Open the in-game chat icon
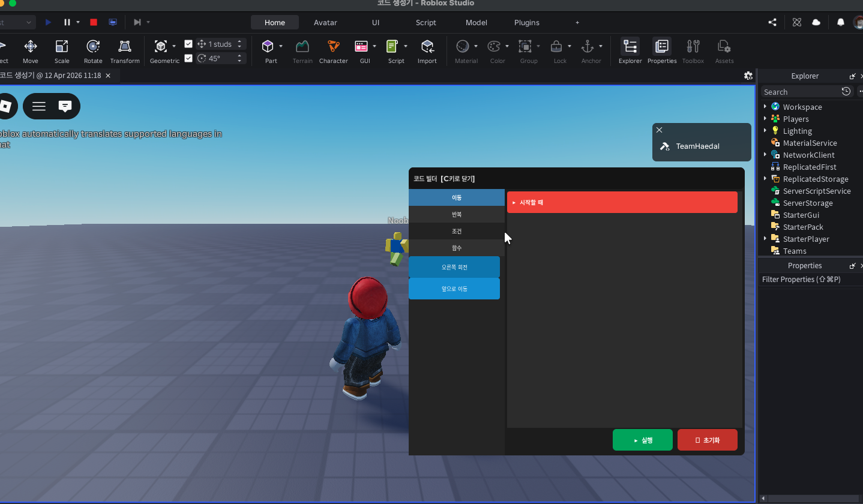The width and height of the screenshot is (863, 504). click(x=65, y=106)
